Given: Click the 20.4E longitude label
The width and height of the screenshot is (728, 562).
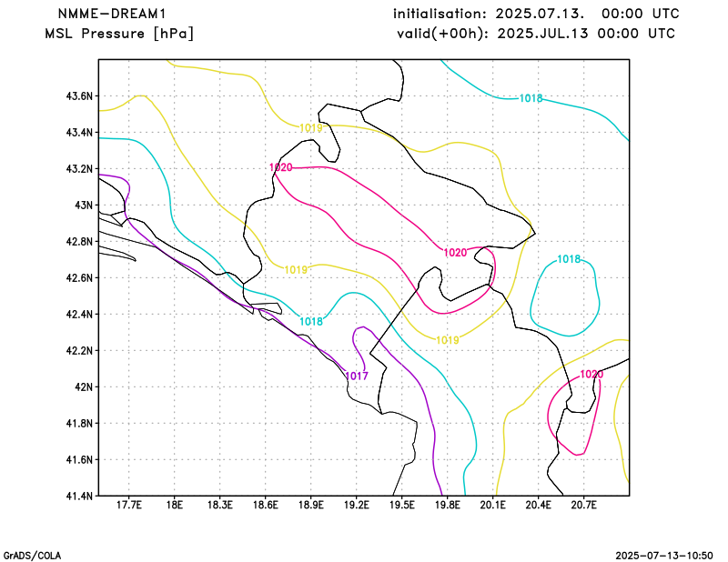Looking at the screenshot, I should click(538, 505).
